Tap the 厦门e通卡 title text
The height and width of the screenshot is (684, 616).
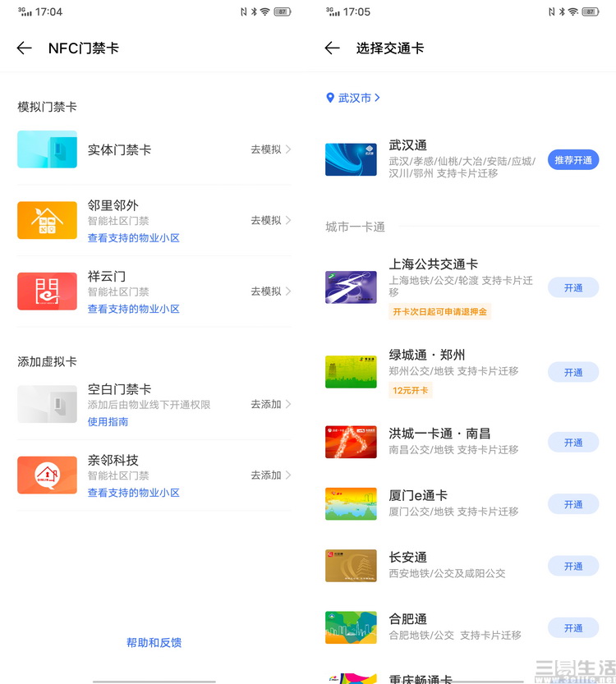(418, 495)
